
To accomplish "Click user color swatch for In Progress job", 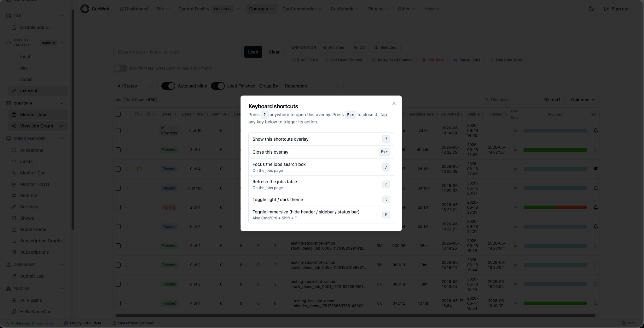I will pos(515,131).
